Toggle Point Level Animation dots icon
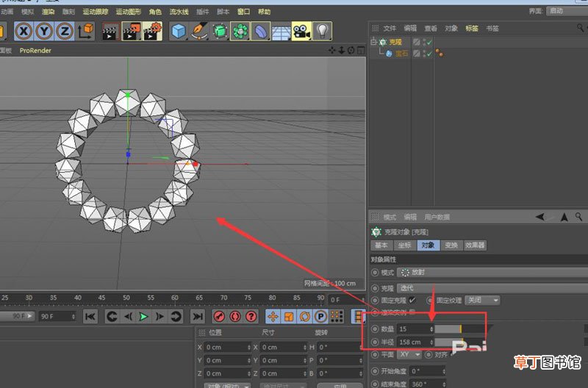This screenshot has width=588, height=388. 337,317
